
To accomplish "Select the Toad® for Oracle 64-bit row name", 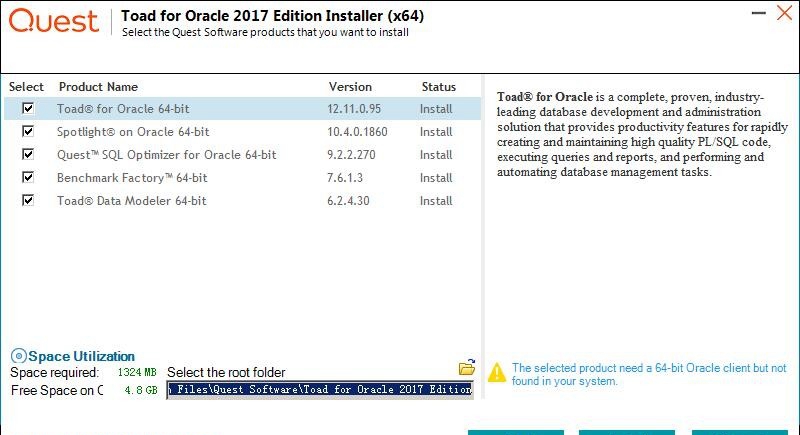I will pos(123,109).
